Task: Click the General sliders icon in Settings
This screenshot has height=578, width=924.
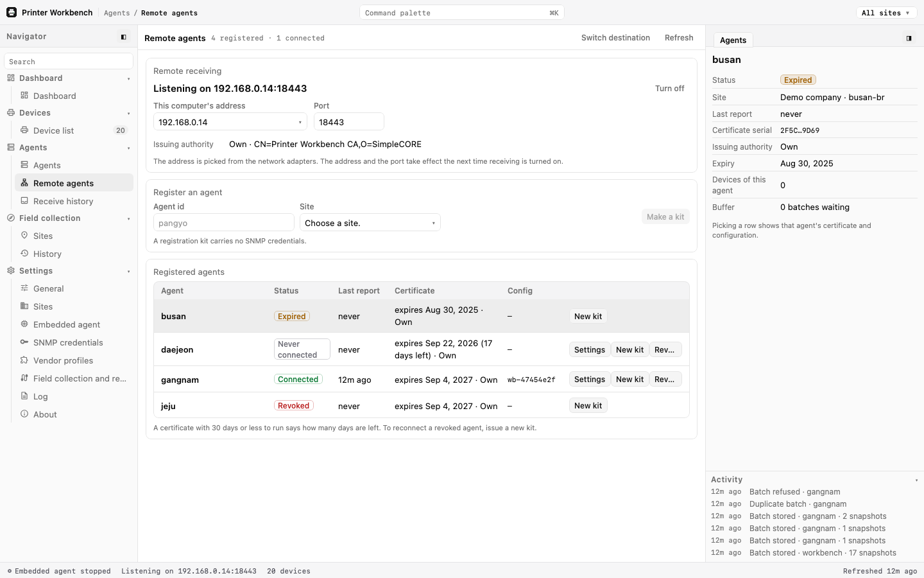Action: point(24,288)
